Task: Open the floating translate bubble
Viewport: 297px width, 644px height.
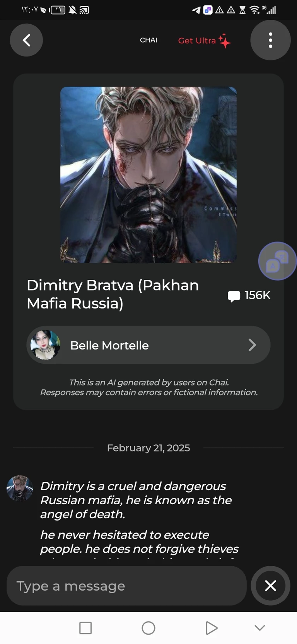Action: point(277,261)
